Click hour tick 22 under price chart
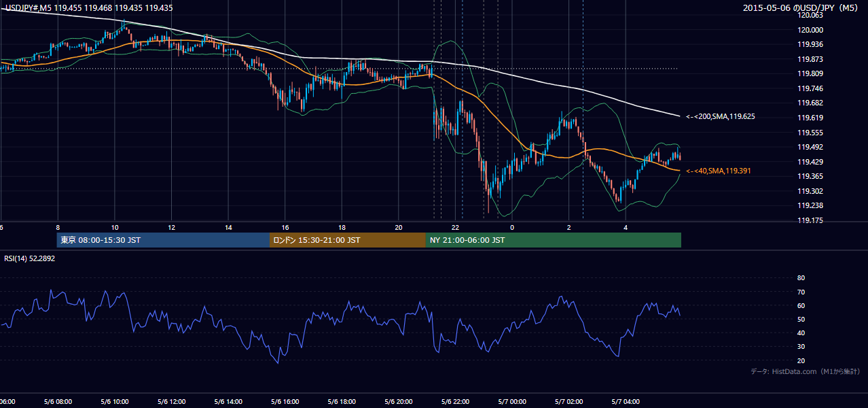Viewport: 868px width, 408px height. (x=456, y=228)
